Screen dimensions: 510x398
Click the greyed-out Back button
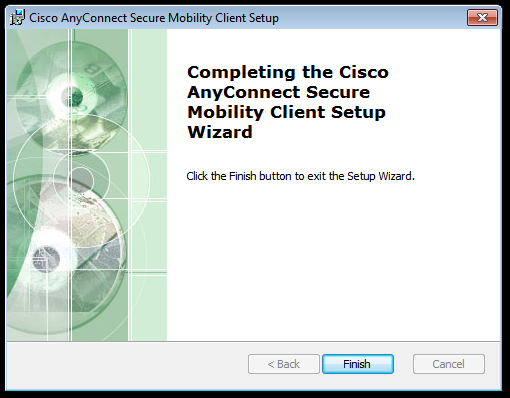[x=284, y=364]
